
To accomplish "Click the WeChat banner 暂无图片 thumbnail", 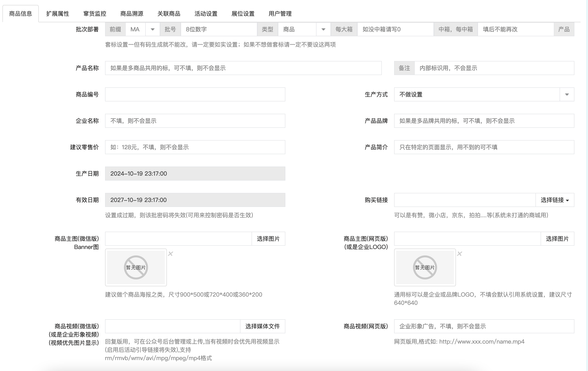I will pos(136,268).
